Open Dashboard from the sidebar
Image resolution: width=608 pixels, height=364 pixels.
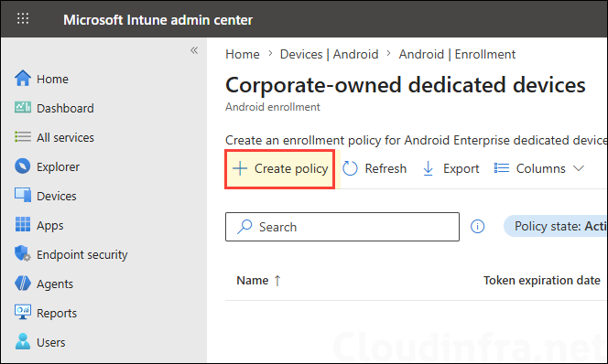point(65,109)
